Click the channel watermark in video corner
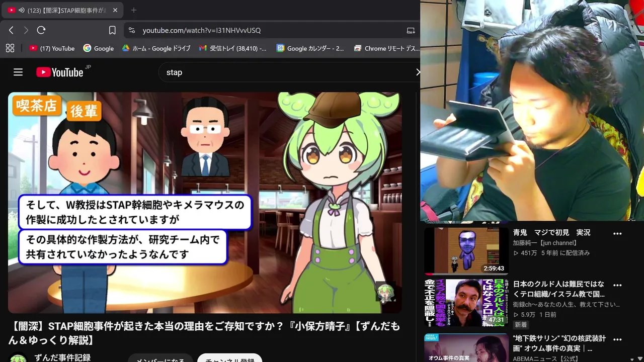 [x=385, y=293]
